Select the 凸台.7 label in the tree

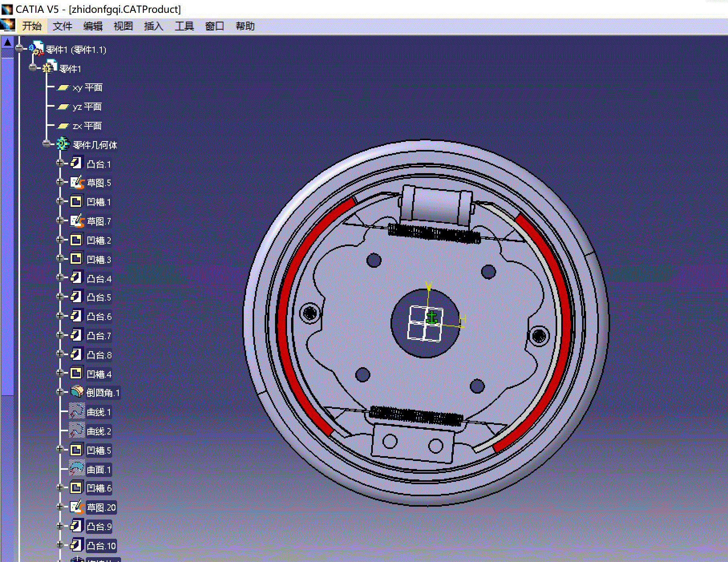[x=99, y=336]
